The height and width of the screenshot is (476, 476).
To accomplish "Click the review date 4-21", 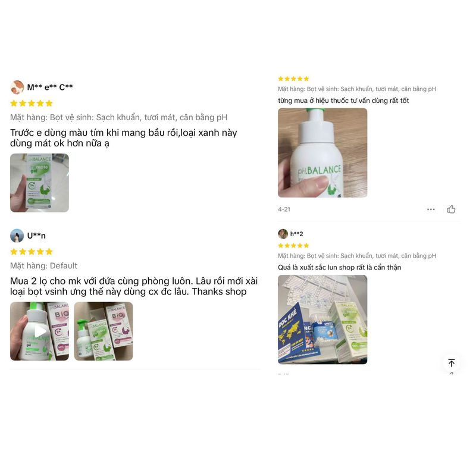I will tap(284, 209).
